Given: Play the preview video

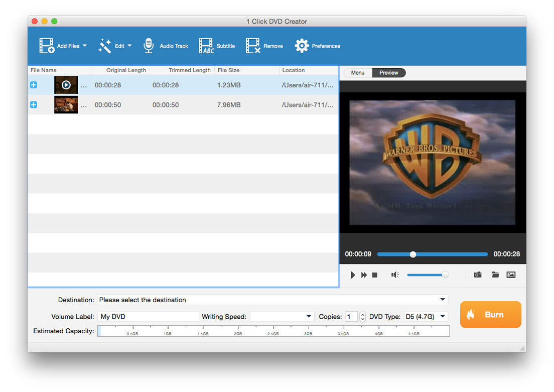Looking at the screenshot, I should tap(353, 275).
